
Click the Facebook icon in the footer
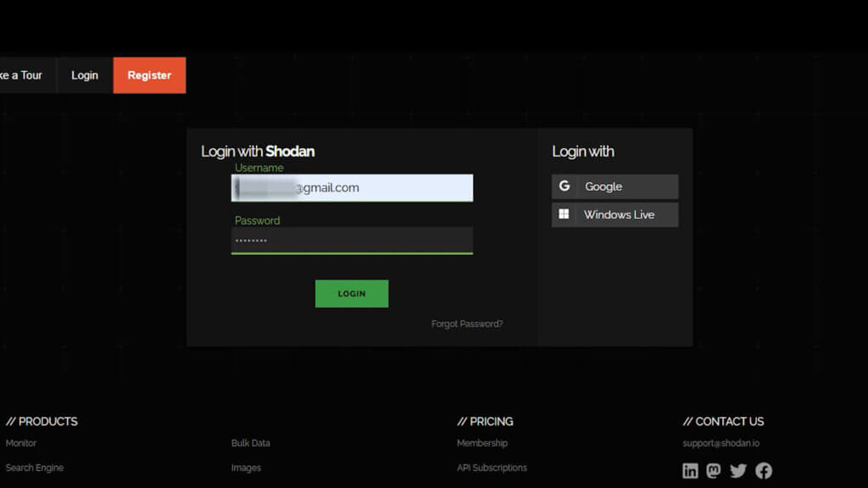[x=762, y=470]
